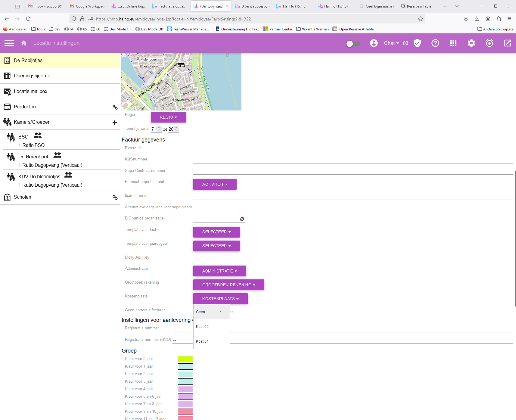
Task: Expand the REGIO dropdown
Action: point(168,117)
